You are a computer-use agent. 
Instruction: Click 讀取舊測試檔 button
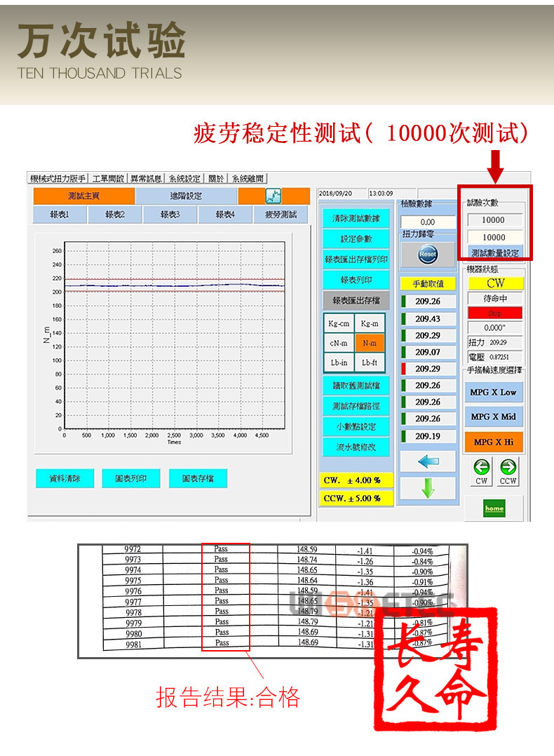[x=356, y=386]
